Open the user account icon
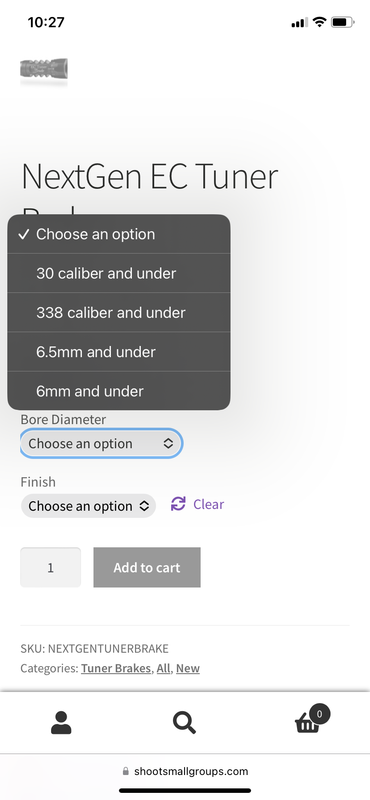The height and width of the screenshot is (800, 370). coord(61,722)
